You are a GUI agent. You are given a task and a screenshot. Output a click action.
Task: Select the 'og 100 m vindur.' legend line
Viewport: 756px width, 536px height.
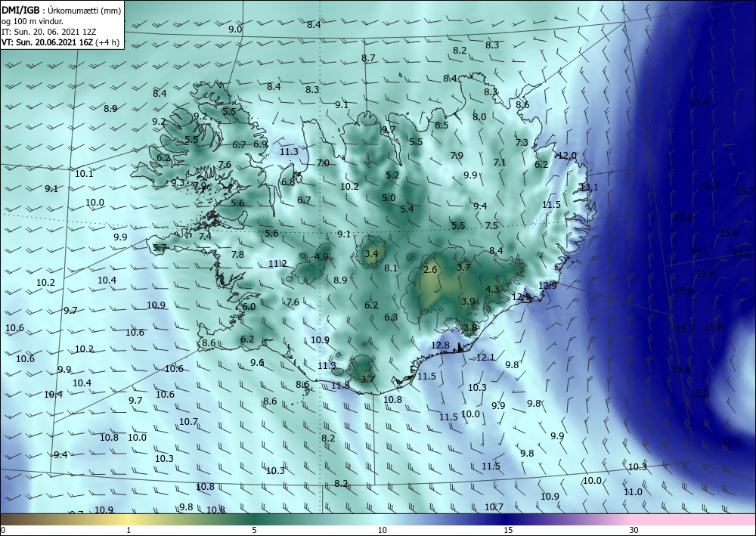click(x=33, y=20)
